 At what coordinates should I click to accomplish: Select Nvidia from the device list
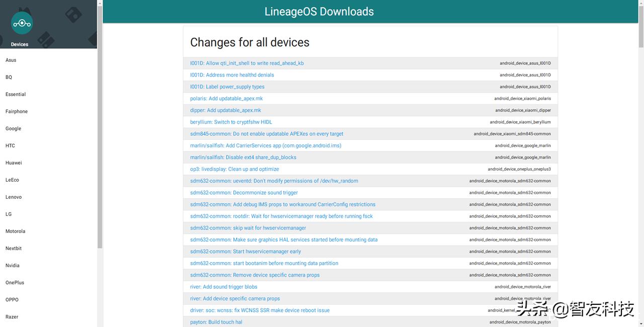pyautogui.click(x=13, y=266)
